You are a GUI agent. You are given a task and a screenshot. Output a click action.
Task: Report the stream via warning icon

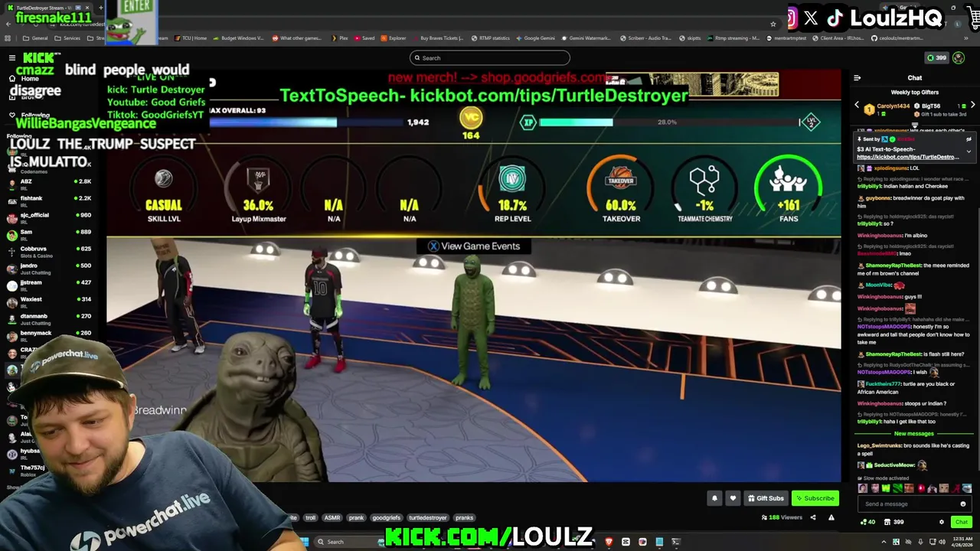coord(831,518)
